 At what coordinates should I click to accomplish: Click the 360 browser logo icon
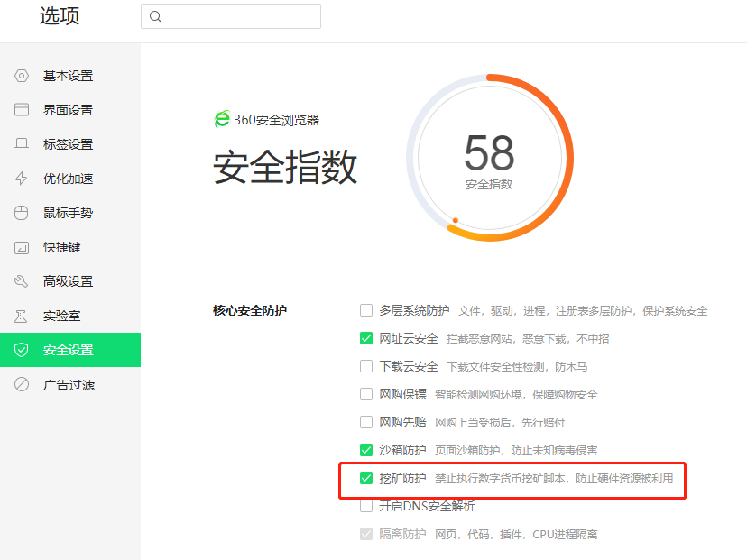pyautogui.click(x=222, y=119)
